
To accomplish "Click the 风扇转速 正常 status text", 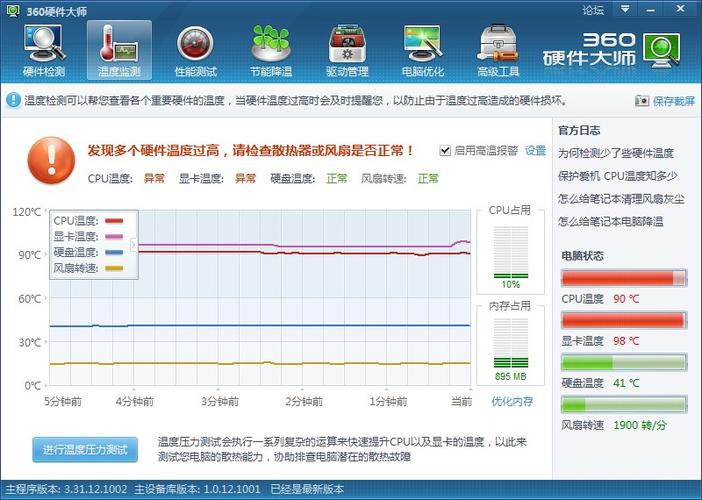I will pos(428,179).
